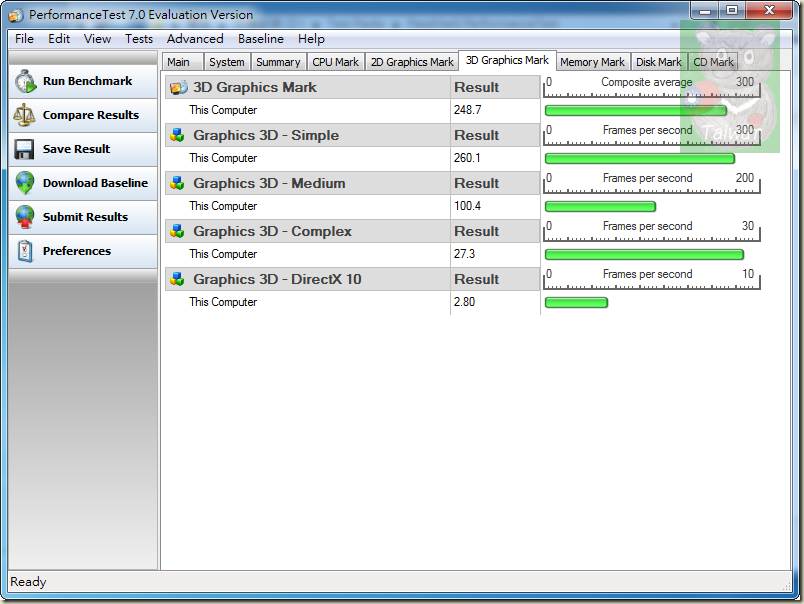804x604 pixels.
Task: Click the composite average green result bar
Action: pos(636,111)
